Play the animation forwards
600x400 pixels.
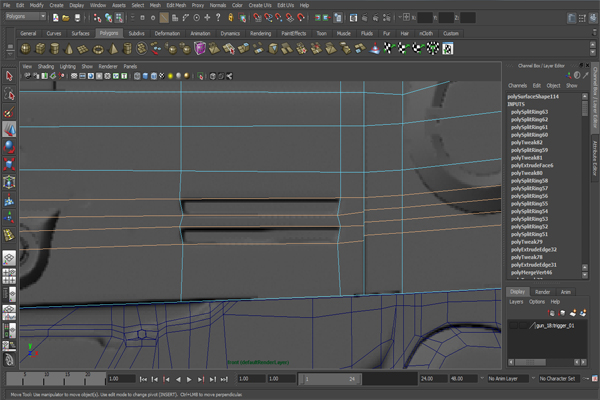pos(189,379)
